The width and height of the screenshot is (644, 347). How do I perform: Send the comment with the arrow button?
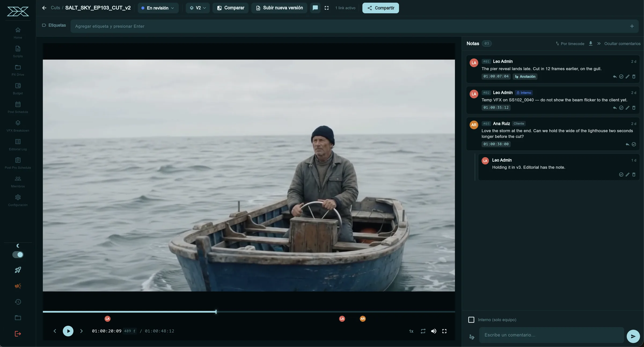(633, 336)
